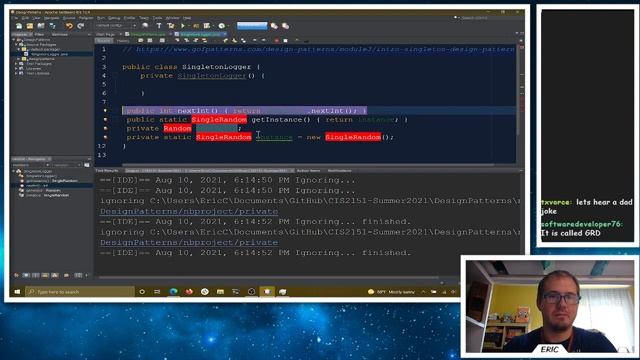Viewport: 640px width, 360px height.
Task: Click the History view button
Action: point(123,41)
